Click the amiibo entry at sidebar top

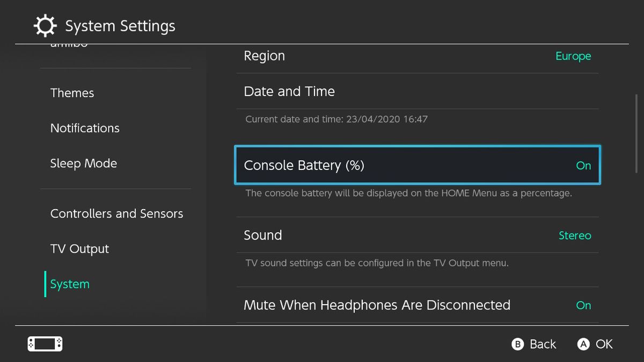(70, 43)
